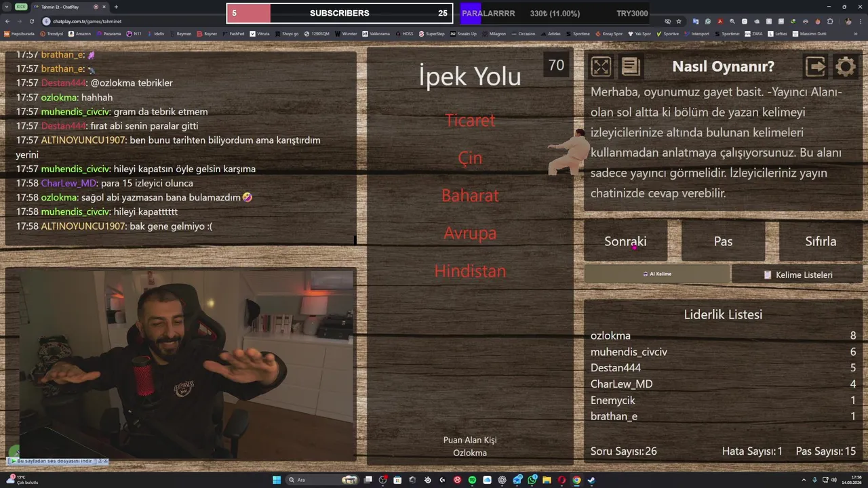Viewport: 868px width, 488px height.
Task: Click the taskbar search box Ara
Action: tap(323, 480)
